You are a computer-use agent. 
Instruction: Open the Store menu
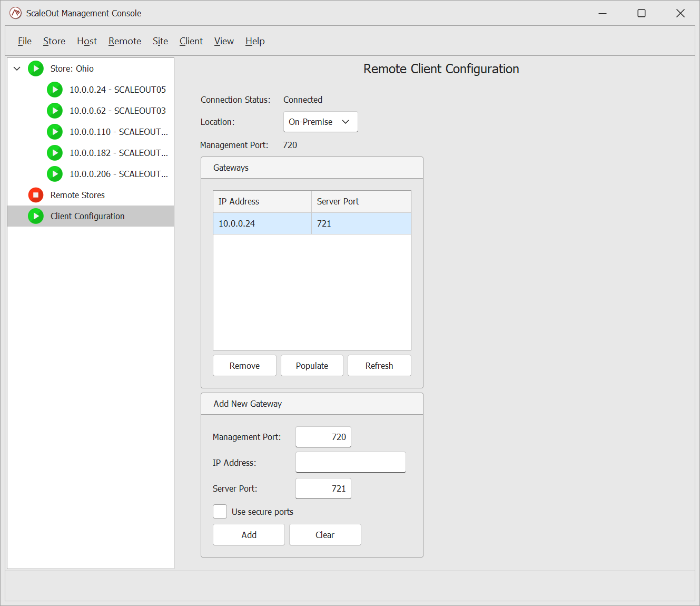pyautogui.click(x=54, y=41)
